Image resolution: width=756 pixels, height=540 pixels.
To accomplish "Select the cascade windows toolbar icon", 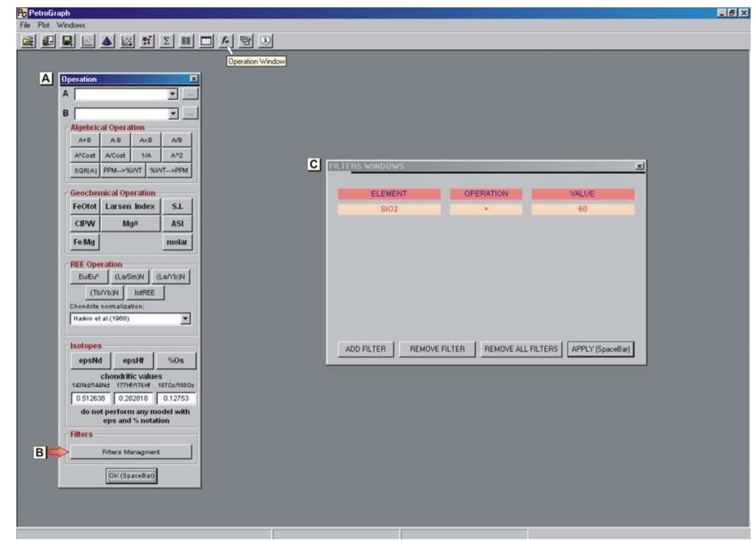I will point(245,40).
